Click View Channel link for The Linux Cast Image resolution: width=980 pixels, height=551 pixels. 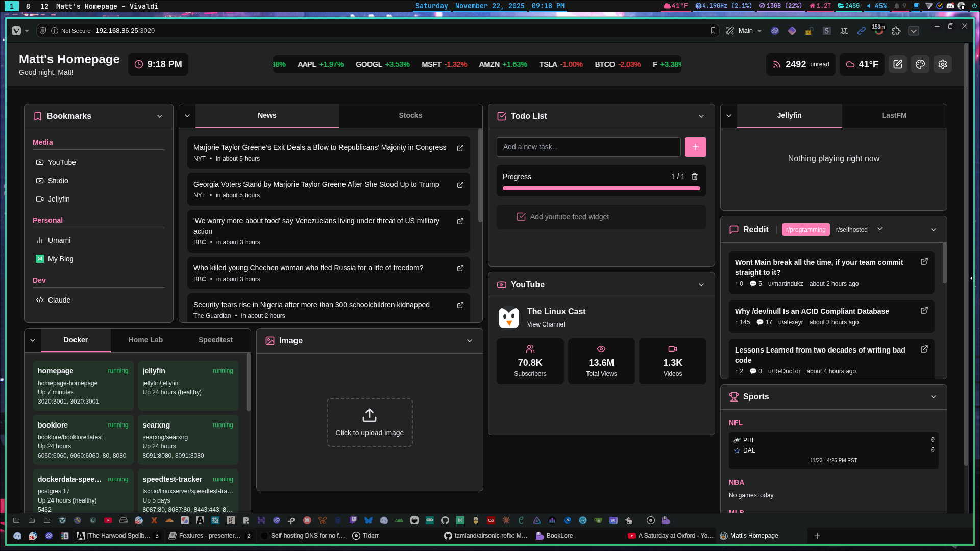(546, 324)
